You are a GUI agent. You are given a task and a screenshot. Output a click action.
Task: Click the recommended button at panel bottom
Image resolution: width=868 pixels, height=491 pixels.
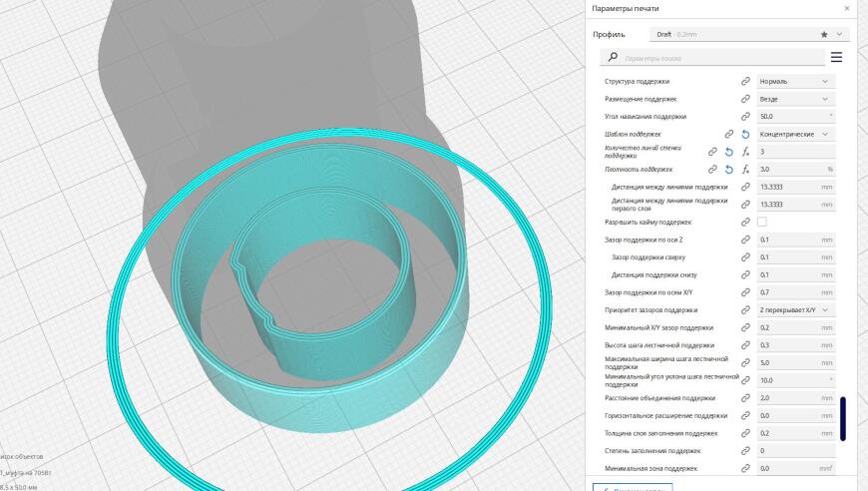tap(635, 487)
